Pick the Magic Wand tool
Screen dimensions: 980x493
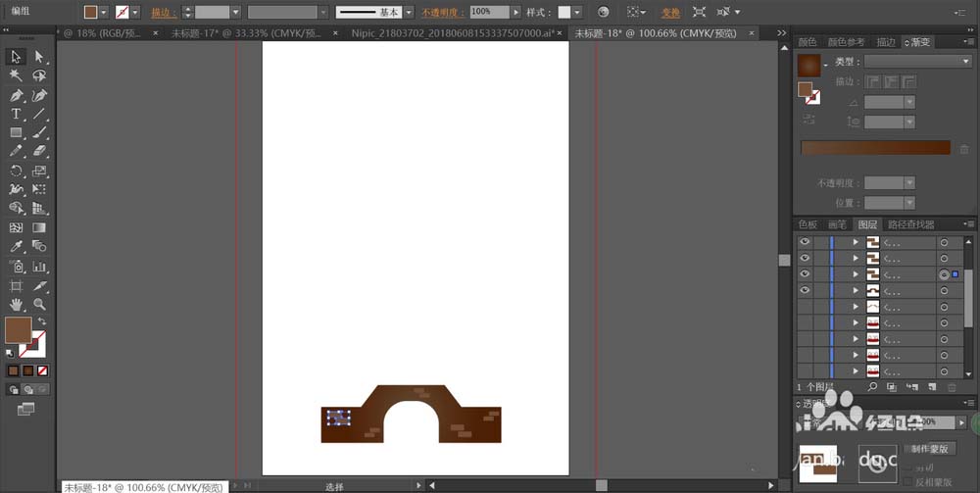[17, 75]
